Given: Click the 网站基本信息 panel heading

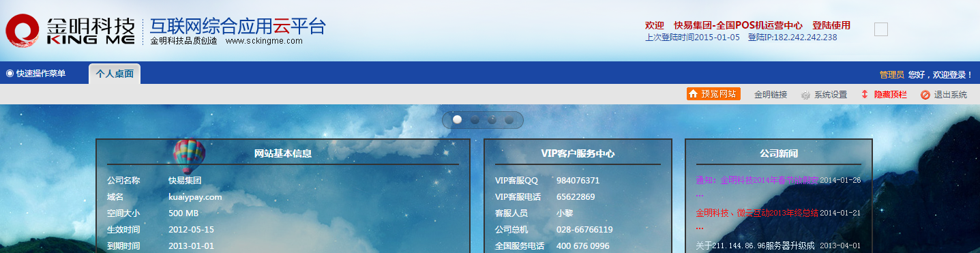Looking at the screenshot, I should (283, 153).
